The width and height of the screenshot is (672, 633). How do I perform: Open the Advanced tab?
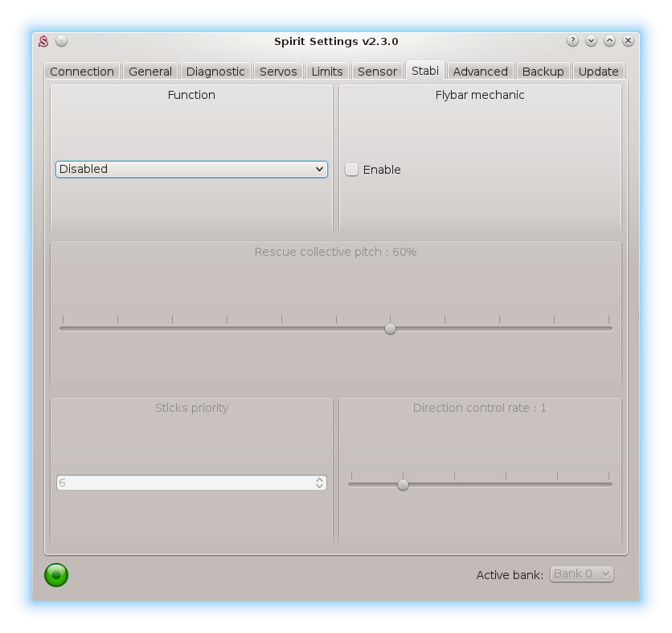click(x=480, y=72)
